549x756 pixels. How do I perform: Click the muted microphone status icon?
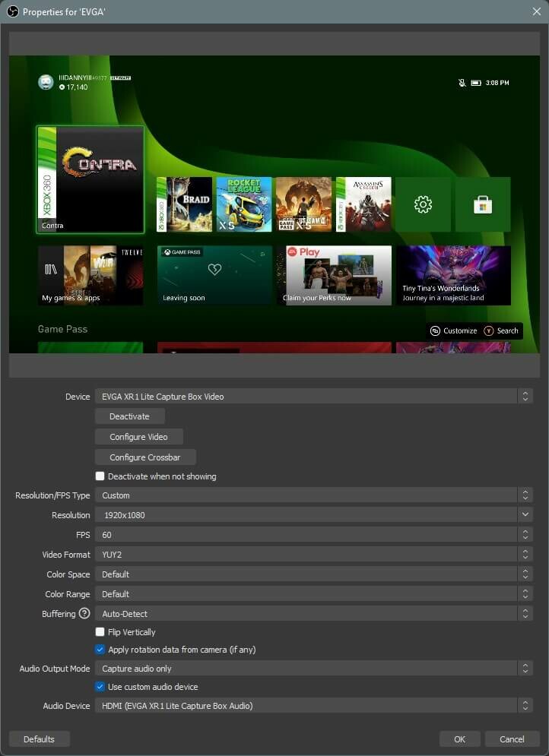coord(462,83)
